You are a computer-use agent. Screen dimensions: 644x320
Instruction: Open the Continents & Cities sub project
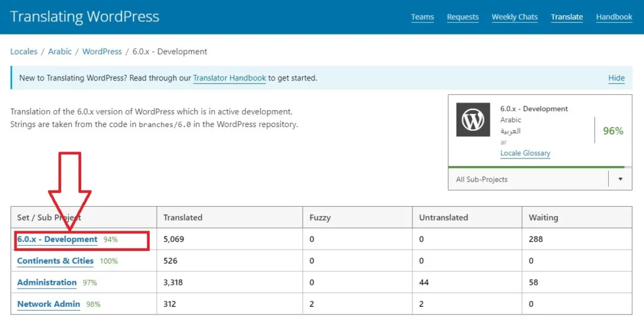point(55,261)
